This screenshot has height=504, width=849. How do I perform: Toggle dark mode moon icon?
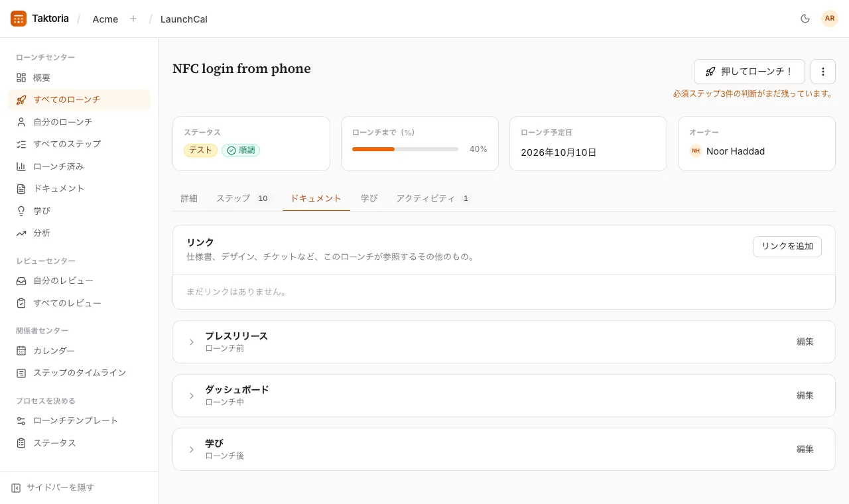[805, 19]
